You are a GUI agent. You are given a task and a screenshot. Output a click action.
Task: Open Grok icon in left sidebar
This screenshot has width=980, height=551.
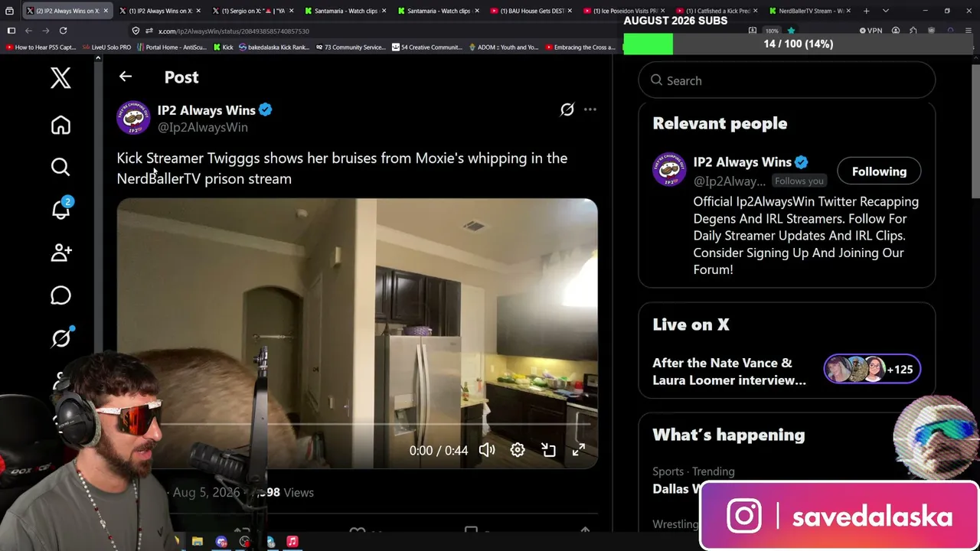[61, 337]
